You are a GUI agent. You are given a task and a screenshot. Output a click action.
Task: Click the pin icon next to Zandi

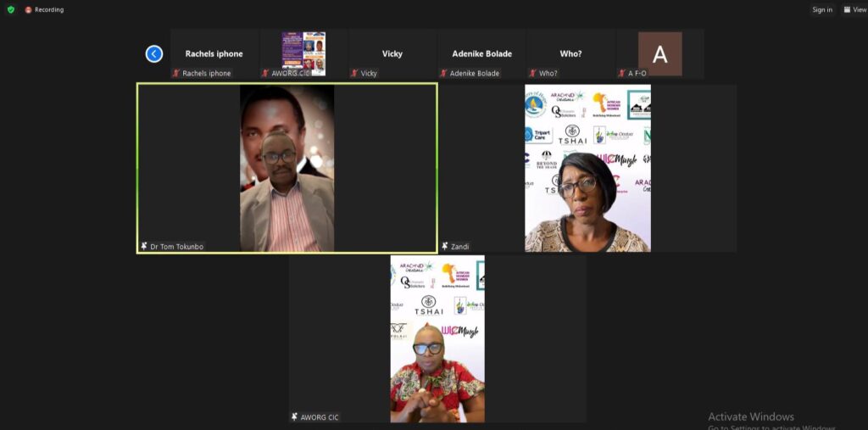(x=445, y=247)
